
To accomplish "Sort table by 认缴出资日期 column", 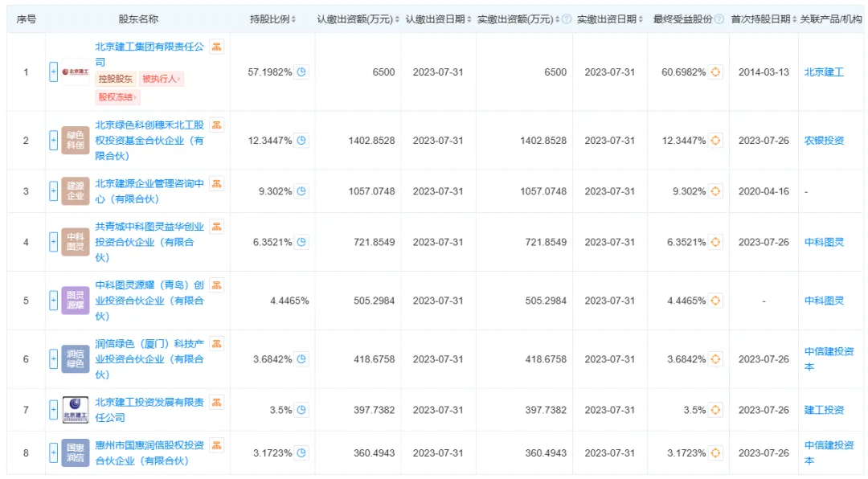I will 469,19.
